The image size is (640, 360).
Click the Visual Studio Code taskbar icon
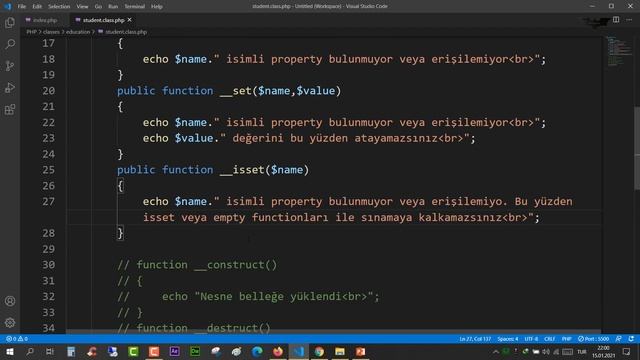(x=299, y=351)
